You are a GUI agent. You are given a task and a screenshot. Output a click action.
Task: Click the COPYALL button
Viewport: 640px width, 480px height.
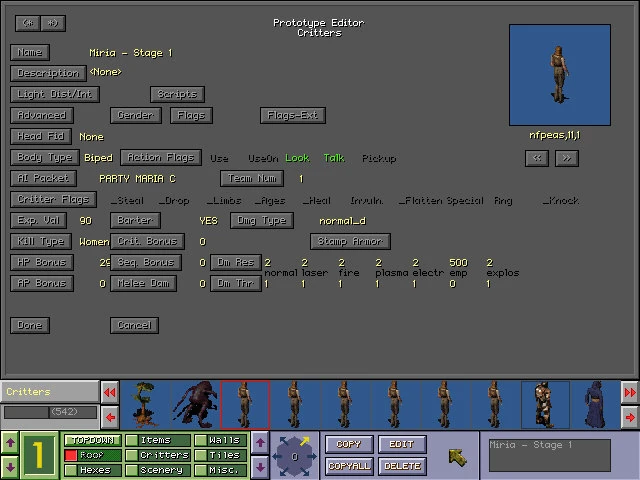[349, 466]
